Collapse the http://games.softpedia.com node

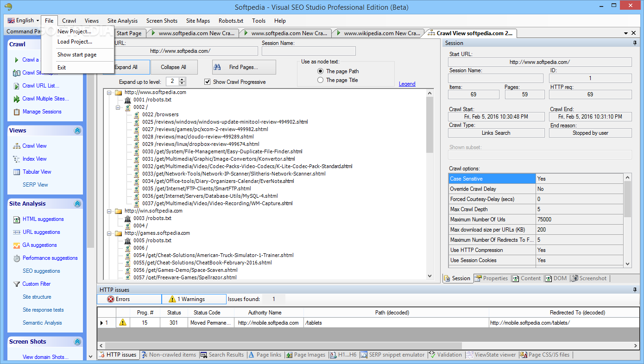pos(109,233)
